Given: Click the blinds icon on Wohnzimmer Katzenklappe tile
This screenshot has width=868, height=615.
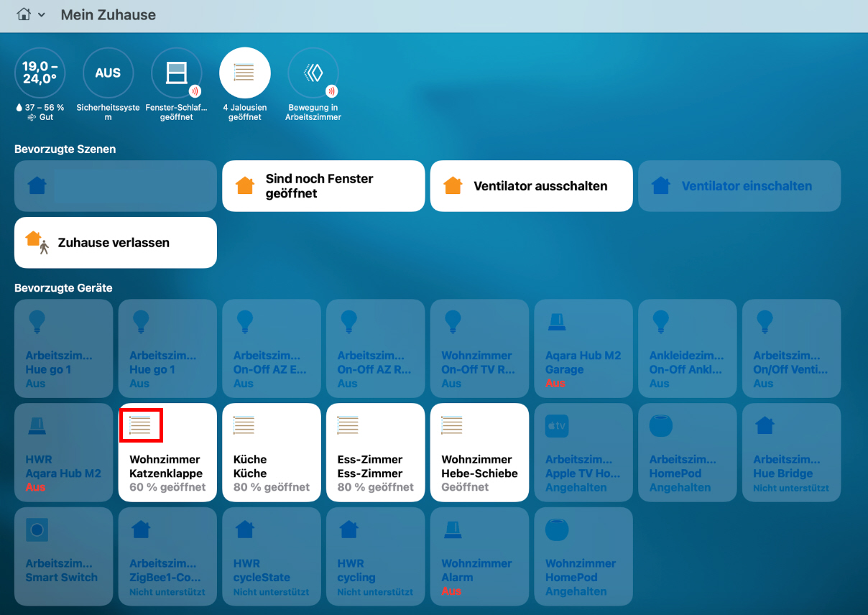Looking at the screenshot, I should click(140, 425).
